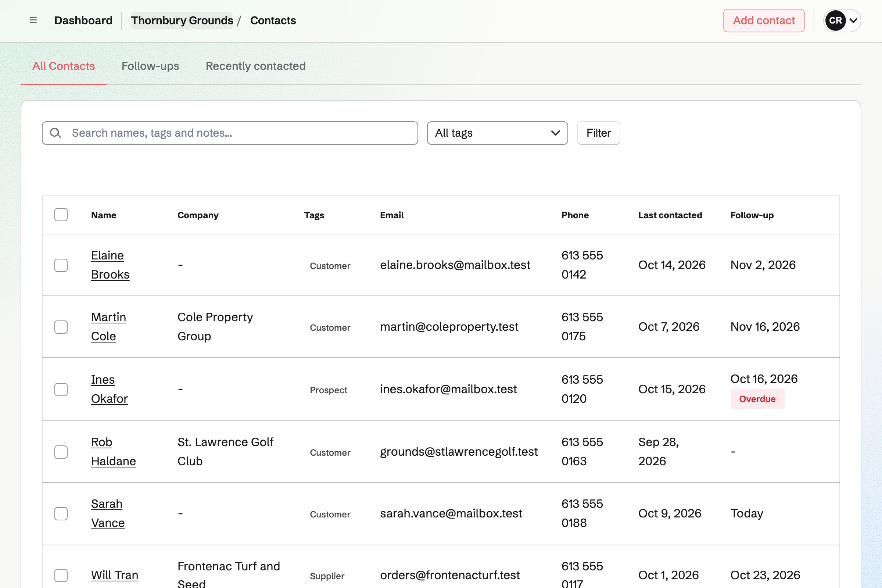Click email elaine.brooks@mailbox.test
882x588 pixels.
pyautogui.click(x=455, y=265)
